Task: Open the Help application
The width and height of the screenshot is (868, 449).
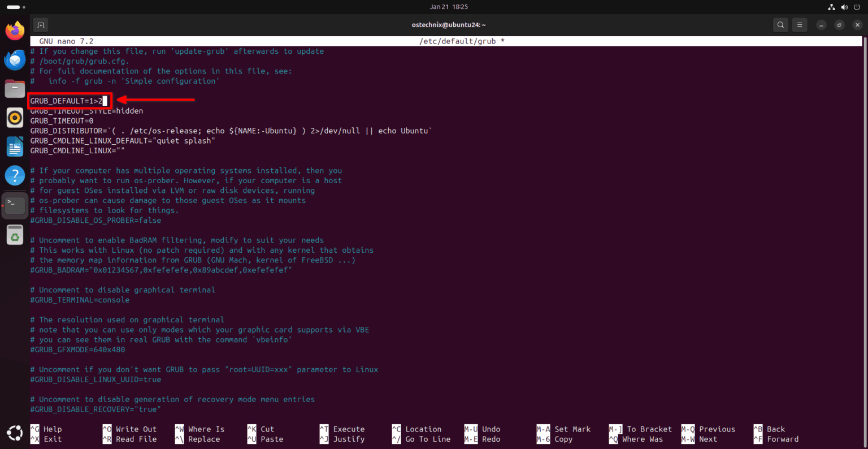Action: point(15,175)
